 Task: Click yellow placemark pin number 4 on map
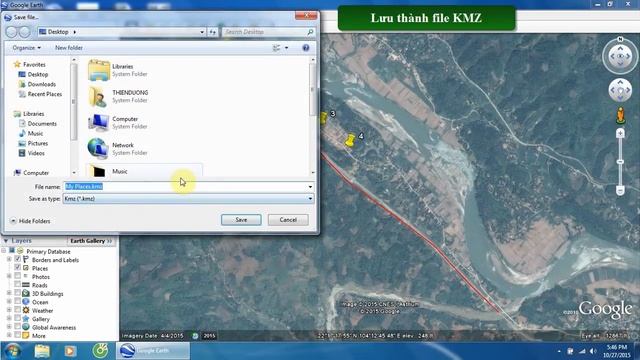click(x=350, y=140)
